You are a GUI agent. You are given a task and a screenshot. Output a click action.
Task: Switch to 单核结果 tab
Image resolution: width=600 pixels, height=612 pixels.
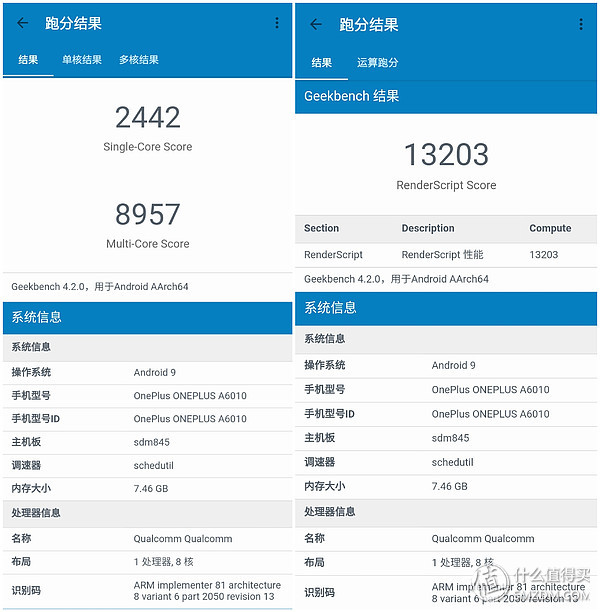[x=82, y=60]
